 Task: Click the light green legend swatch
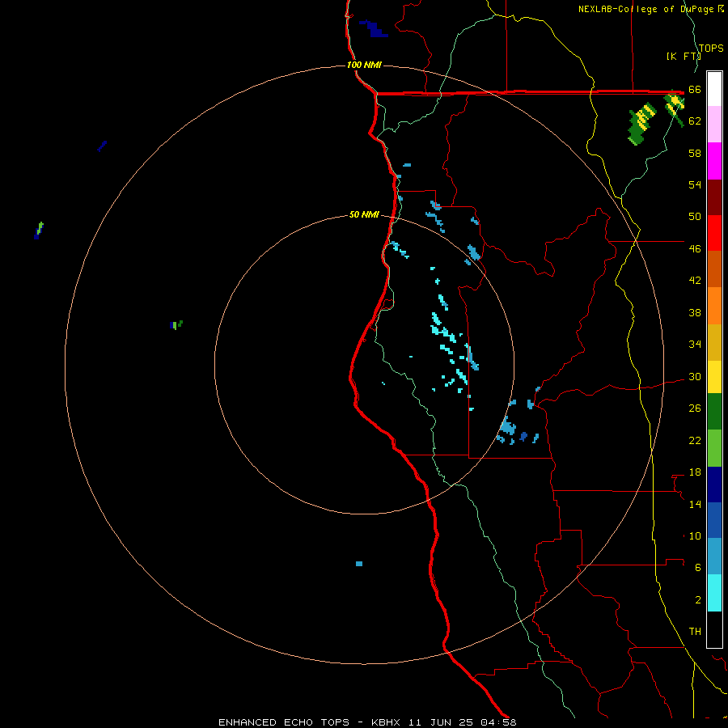pos(714,448)
